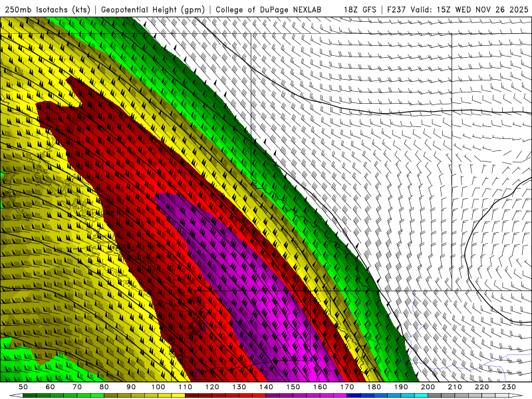Screen dimensions: 532x399
Task: Click the 100 knot scale label
Action: [x=158, y=387]
